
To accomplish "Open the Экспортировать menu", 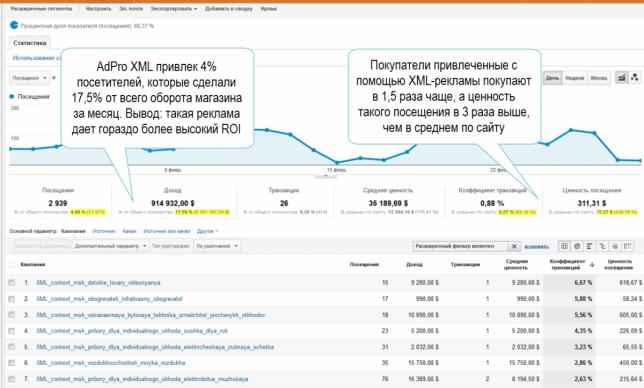I will tap(174, 9).
